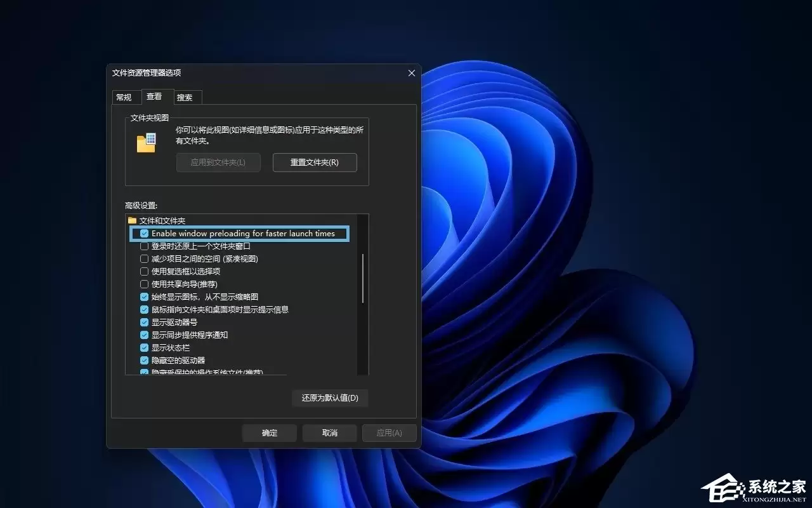The width and height of the screenshot is (812, 508).
Task: Disable "Enable window preloading for faster launch times"
Action: pos(144,233)
